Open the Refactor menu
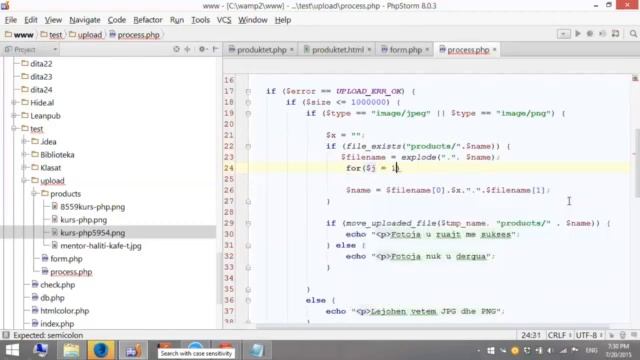 click(148, 20)
